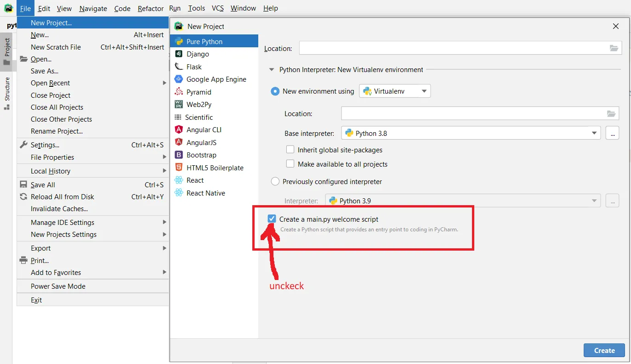
Task: Collapse the Python Interpreter section
Action: point(273,70)
